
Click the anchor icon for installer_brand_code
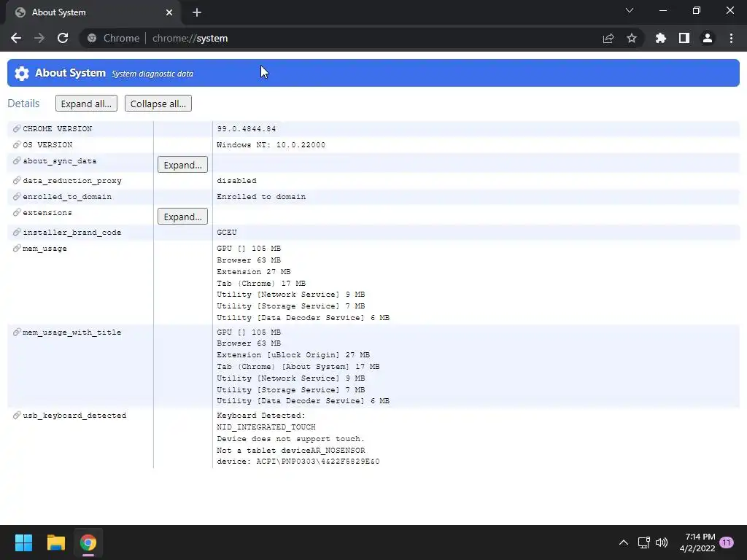[x=17, y=233]
